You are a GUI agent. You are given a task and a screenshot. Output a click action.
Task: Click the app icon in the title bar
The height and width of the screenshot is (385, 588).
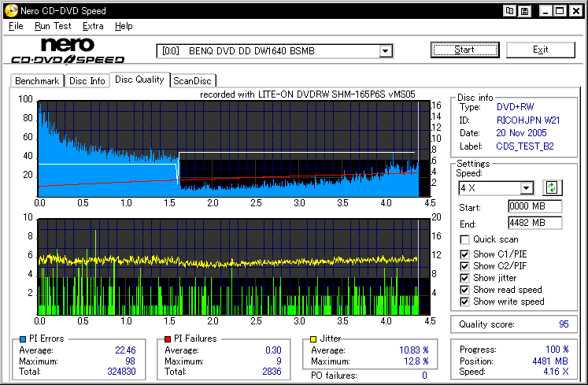(x=9, y=11)
